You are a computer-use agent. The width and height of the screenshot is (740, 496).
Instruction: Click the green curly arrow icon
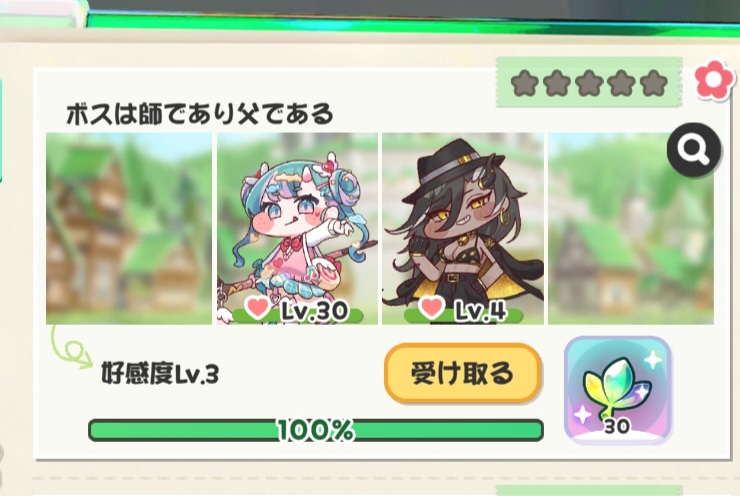(x=71, y=347)
